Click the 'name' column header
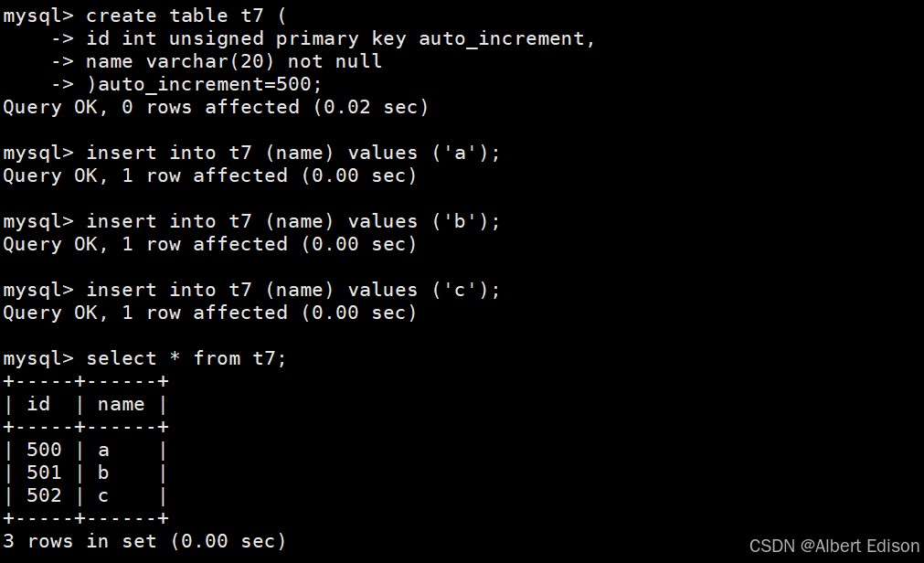Image resolution: width=924 pixels, height=563 pixels. pos(121,404)
